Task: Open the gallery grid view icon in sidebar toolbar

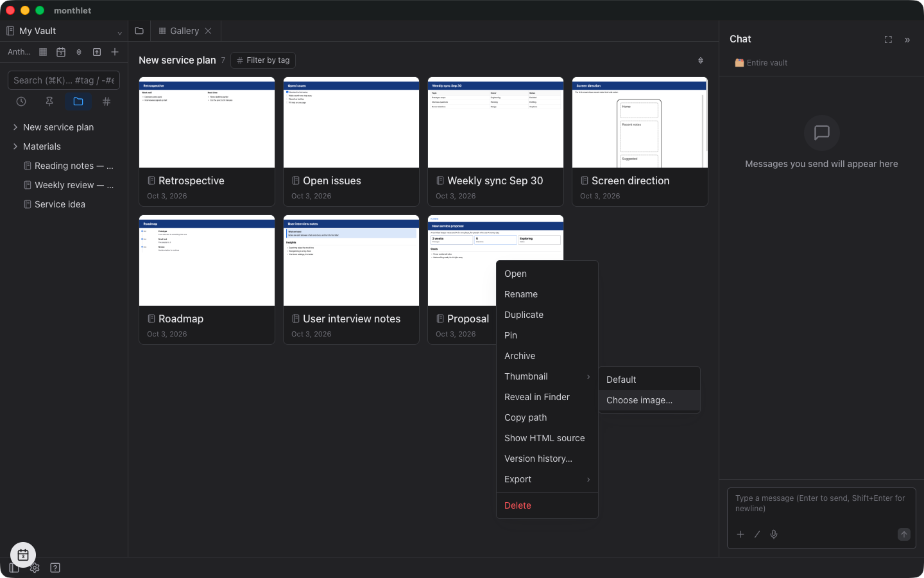Action: click(43, 52)
